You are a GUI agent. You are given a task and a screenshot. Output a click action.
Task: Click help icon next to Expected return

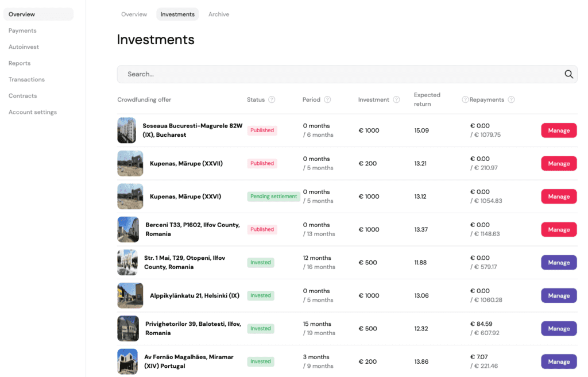(465, 99)
